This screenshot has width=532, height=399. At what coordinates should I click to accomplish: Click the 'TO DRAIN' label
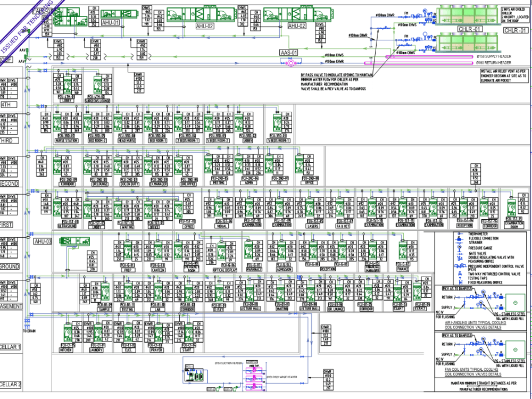click(x=29, y=331)
